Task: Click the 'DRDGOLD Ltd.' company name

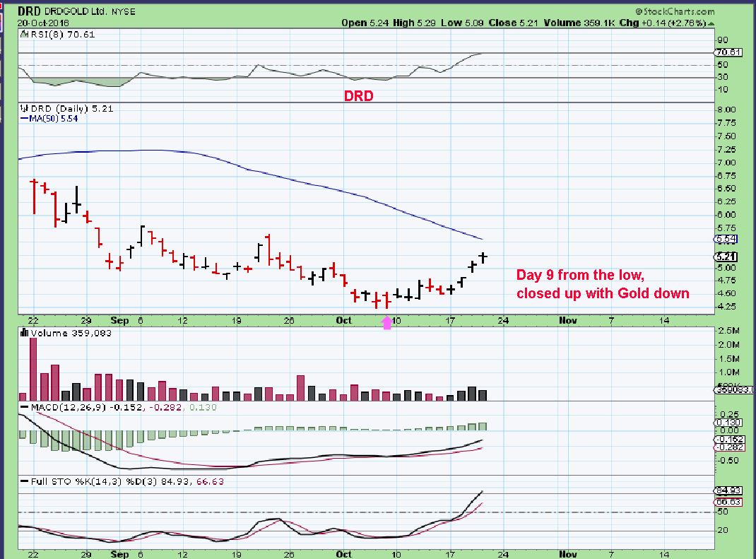Action: tap(76, 11)
